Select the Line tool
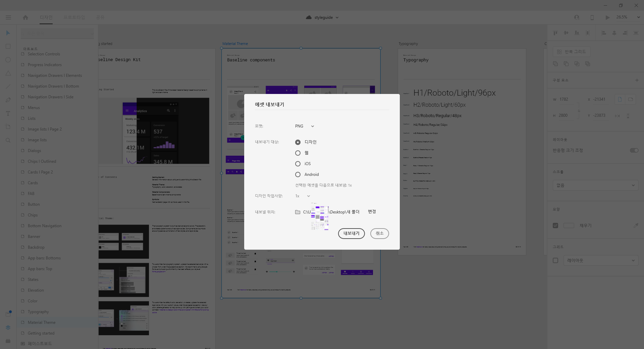Screen dimensions: 644x349 tap(8, 87)
